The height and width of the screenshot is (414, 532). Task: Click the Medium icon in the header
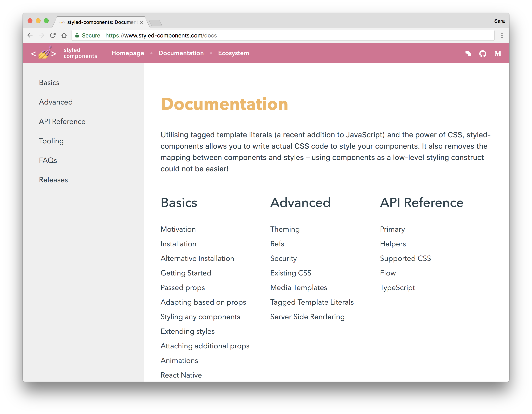(x=498, y=53)
